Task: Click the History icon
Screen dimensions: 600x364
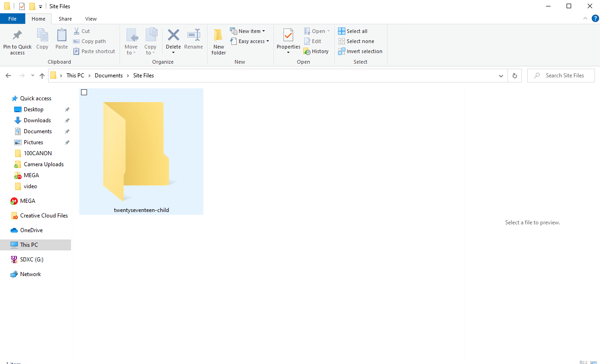Action: (316, 51)
